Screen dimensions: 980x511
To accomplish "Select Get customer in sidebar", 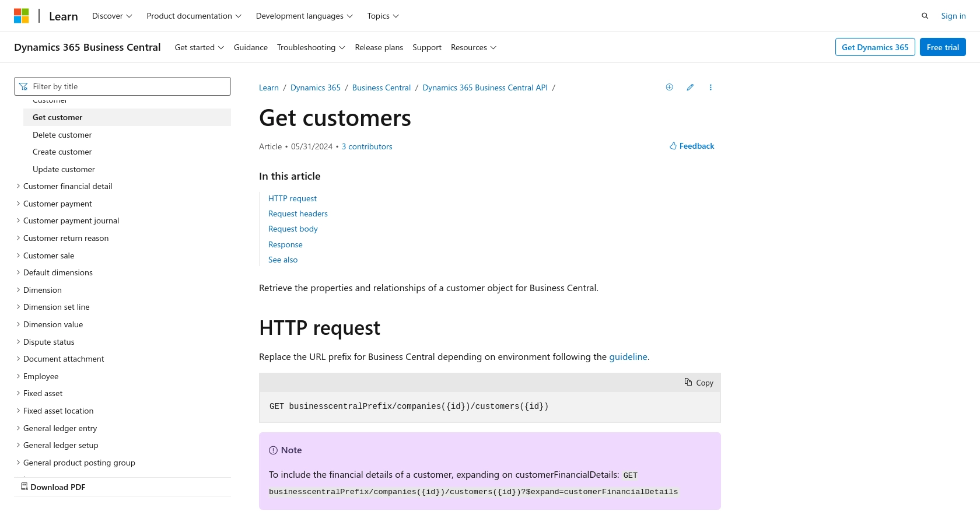I will pyautogui.click(x=127, y=117).
